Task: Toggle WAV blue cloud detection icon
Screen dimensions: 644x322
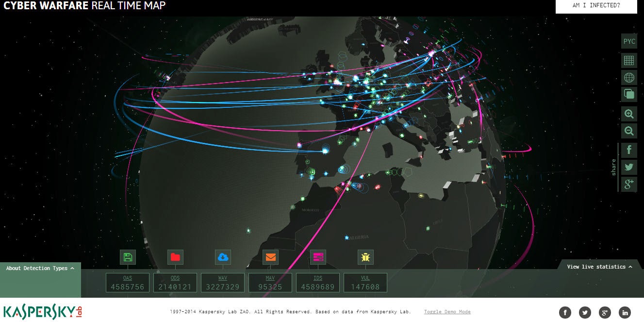Action: click(x=223, y=257)
